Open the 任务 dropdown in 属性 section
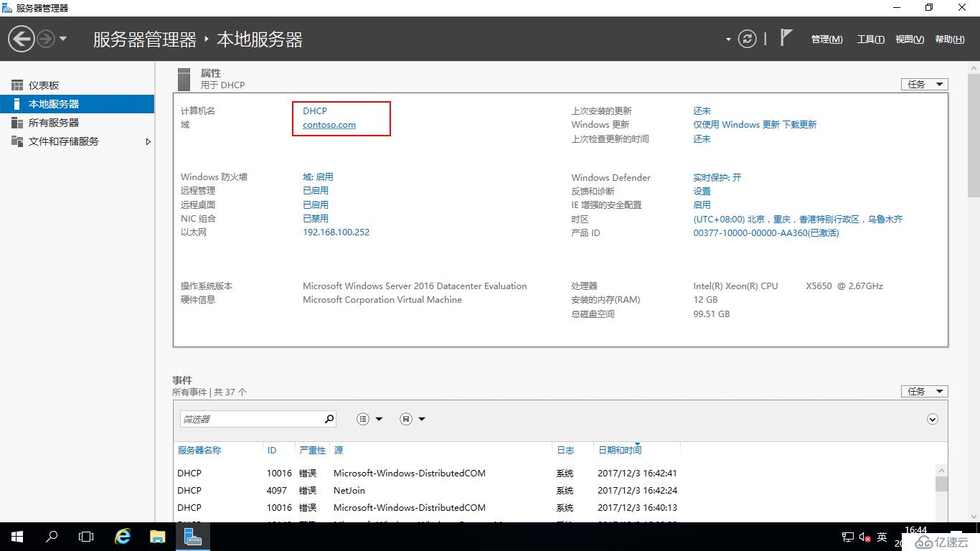Image resolution: width=980 pixels, height=551 pixels. point(925,84)
